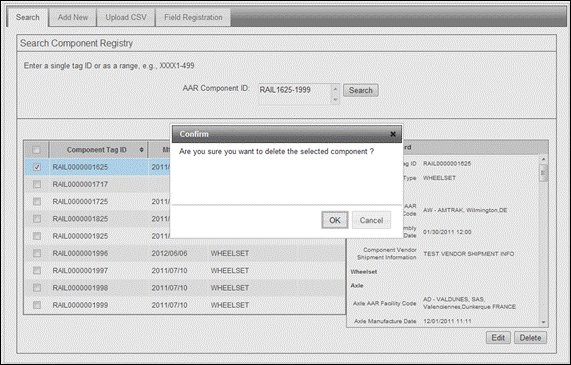The width and height of the screenshot is (571, 365).
Task: Uncheck the RAIL0000001625 checkbox
Action: point(37,167)
